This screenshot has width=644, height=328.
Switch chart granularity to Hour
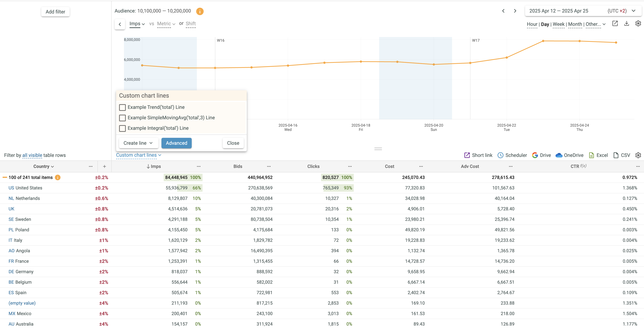(x=532, y=24)
